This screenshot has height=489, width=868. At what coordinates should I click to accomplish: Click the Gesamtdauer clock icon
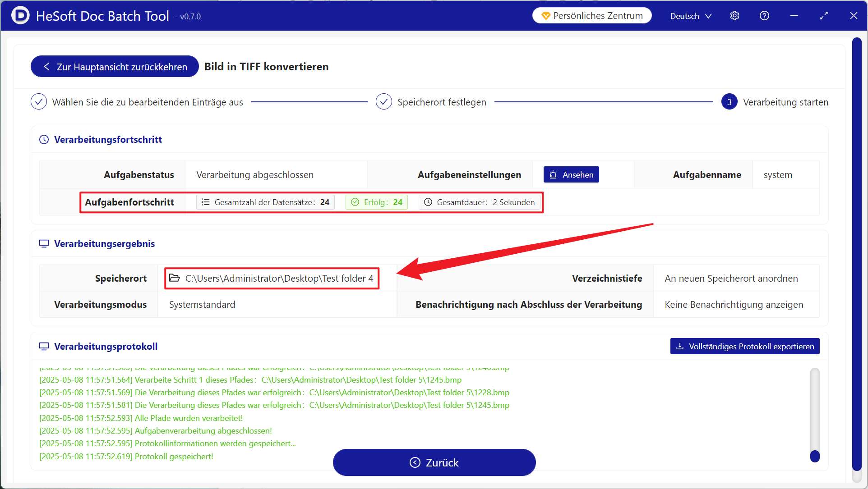[x=428, y=202]
